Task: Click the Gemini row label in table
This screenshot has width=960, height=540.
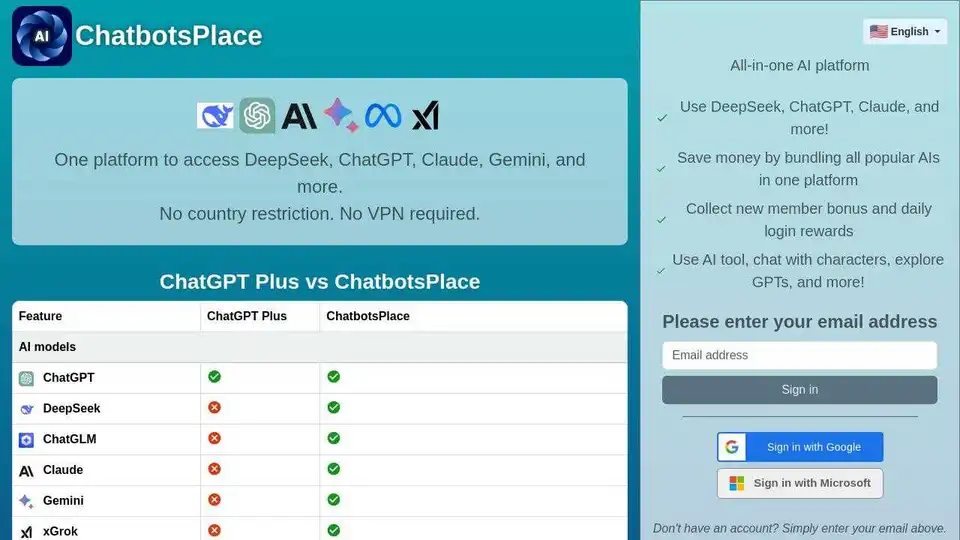Action: click(63, 501)
